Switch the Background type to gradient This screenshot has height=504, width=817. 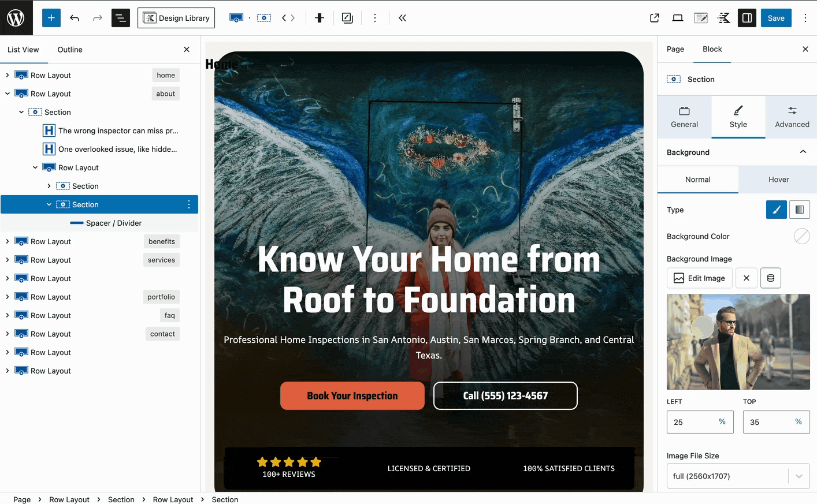tap(800, 210)
